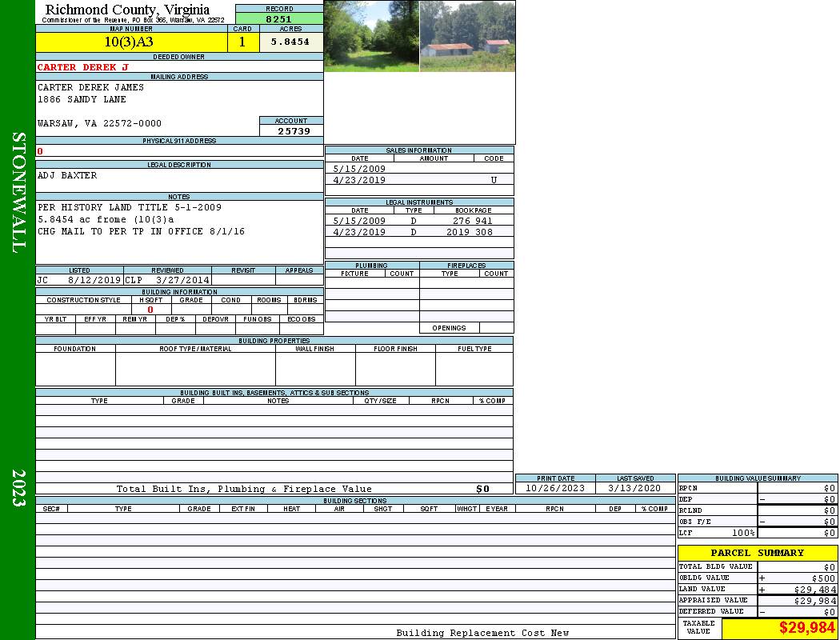
Task: Click the physical 911 address value field
Action: click(x=179, y=151)
